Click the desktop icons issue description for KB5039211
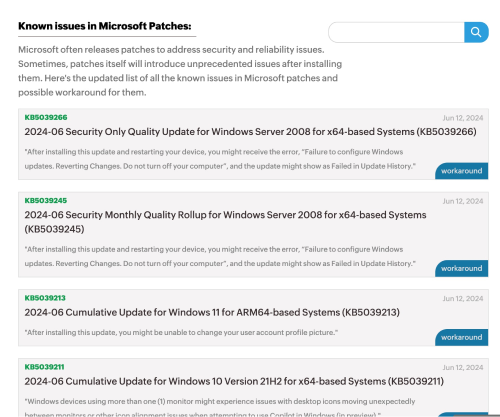The width and height of the screenshot is (500, 417). (x=220, y=407)
